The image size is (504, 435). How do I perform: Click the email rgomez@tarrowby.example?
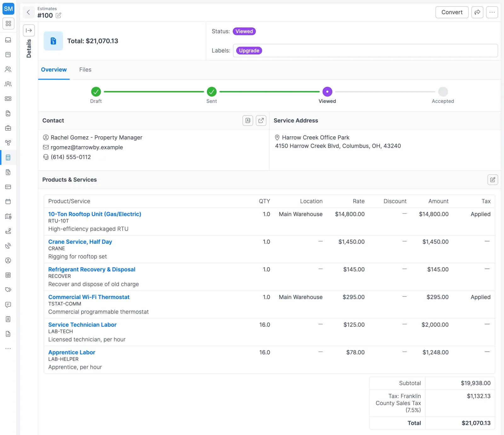point(87,147)
